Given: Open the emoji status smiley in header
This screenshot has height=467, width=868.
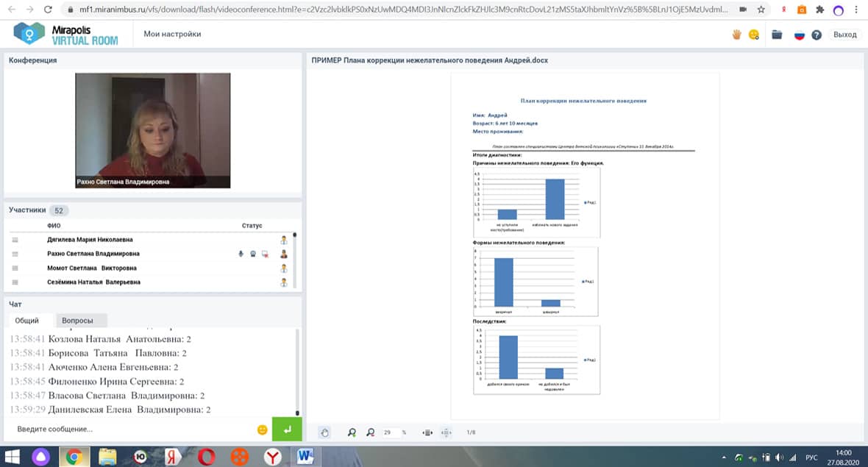Looking at the screenshot, I should point(754,35).
